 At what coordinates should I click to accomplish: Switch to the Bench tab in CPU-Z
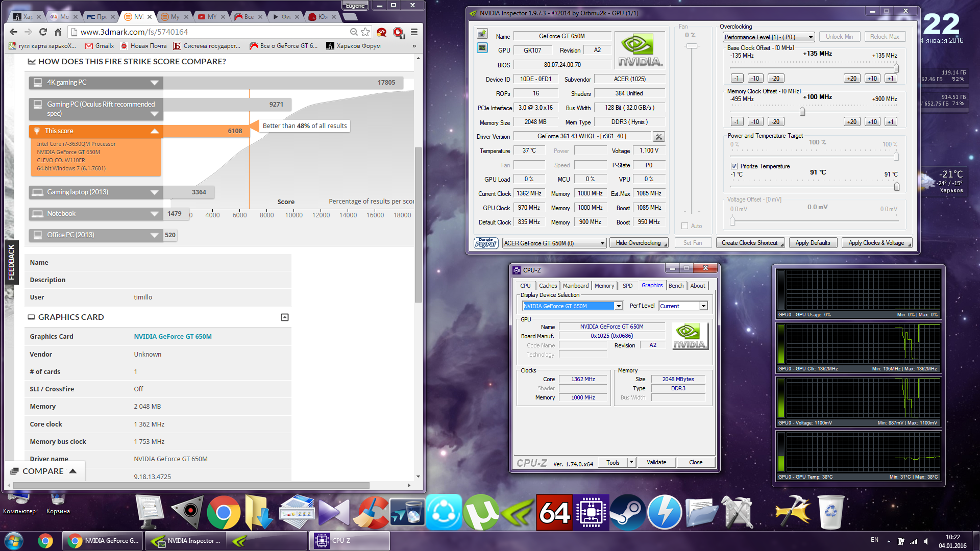coord(676,286)
